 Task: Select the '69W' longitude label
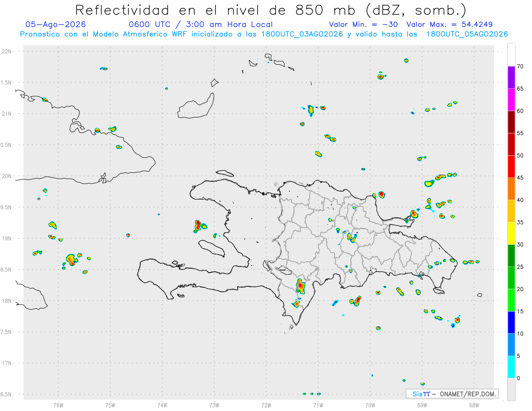point(422,404)
